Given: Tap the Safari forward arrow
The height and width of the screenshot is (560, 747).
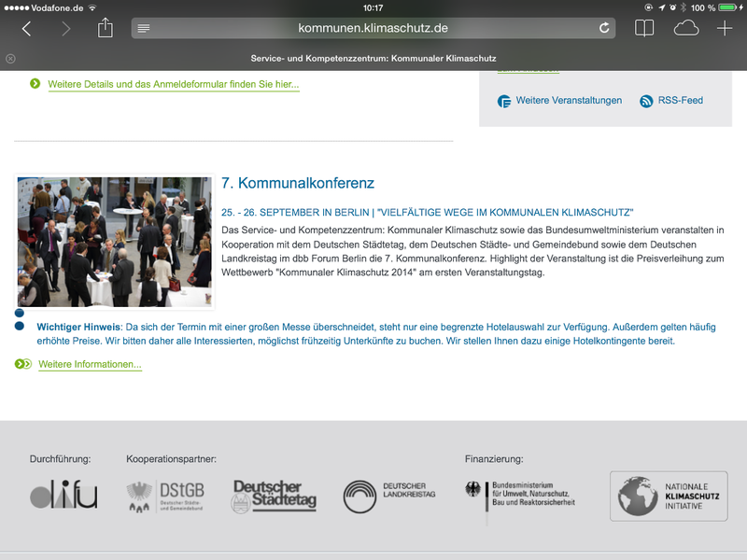Looking at the screenshot, I should click(65, 29).
